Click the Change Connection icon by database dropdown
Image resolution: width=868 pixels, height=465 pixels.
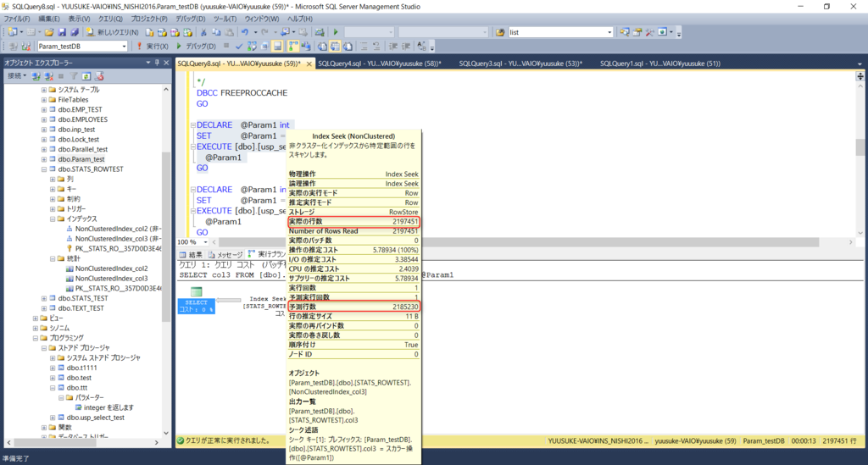[x=26, y=47]
